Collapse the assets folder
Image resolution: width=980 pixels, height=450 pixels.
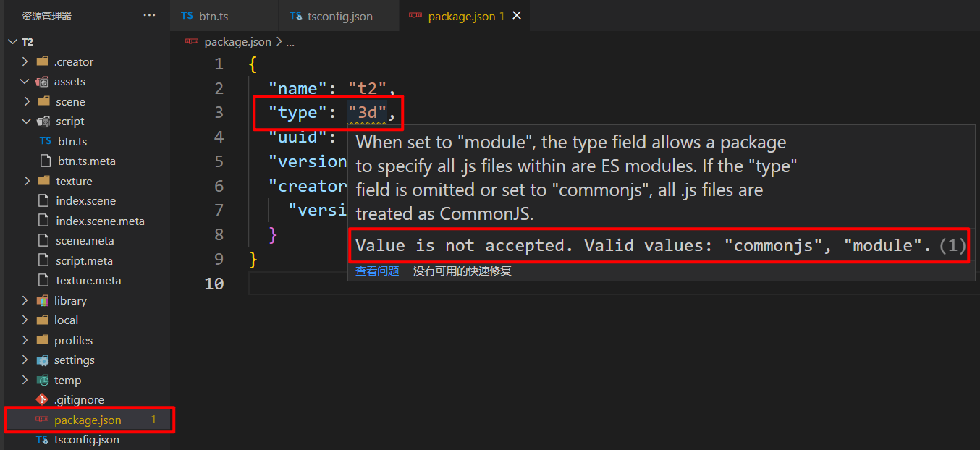coord(25,82)
